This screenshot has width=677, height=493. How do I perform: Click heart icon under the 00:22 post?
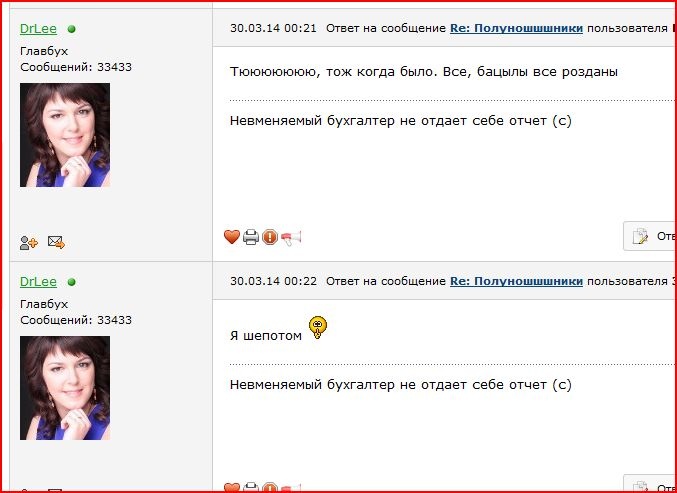pos(232,488)
